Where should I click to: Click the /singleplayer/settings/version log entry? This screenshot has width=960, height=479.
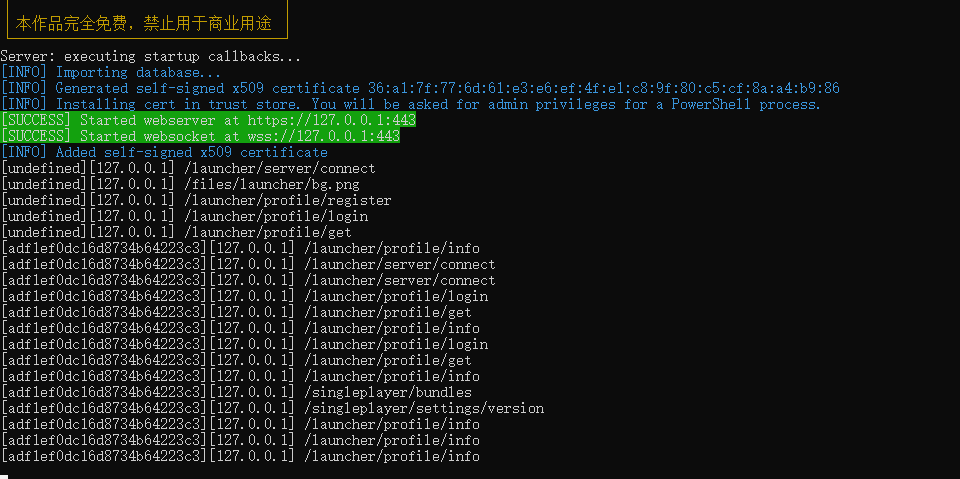point(272,408)
